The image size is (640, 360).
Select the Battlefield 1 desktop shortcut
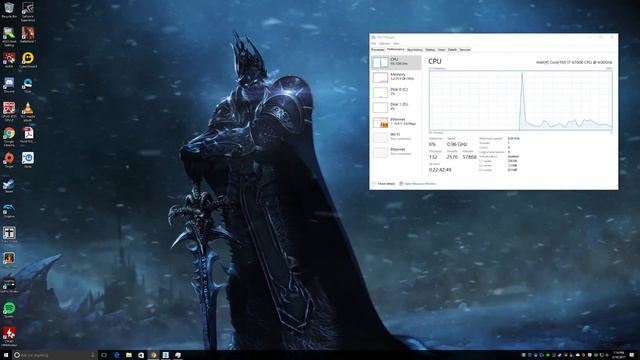(x=28, y=35)
